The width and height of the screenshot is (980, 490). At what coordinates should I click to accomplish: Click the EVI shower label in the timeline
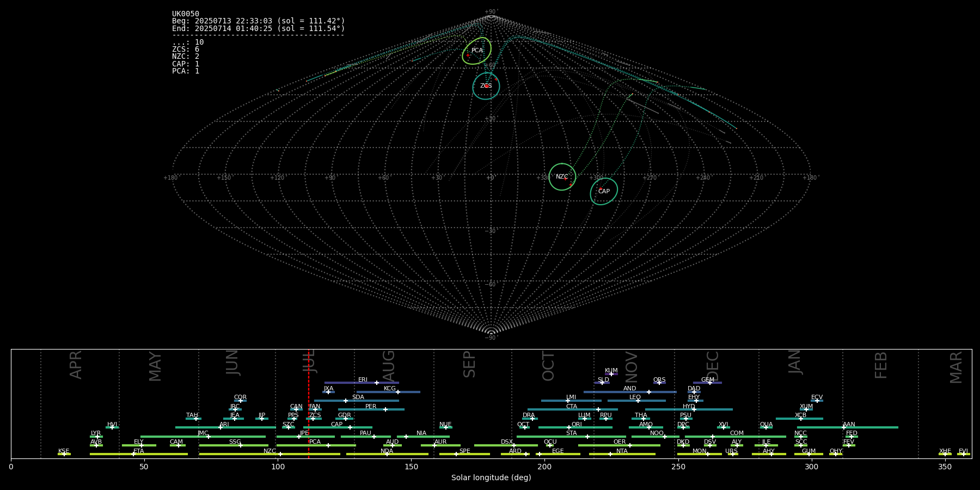click(963, 451)
